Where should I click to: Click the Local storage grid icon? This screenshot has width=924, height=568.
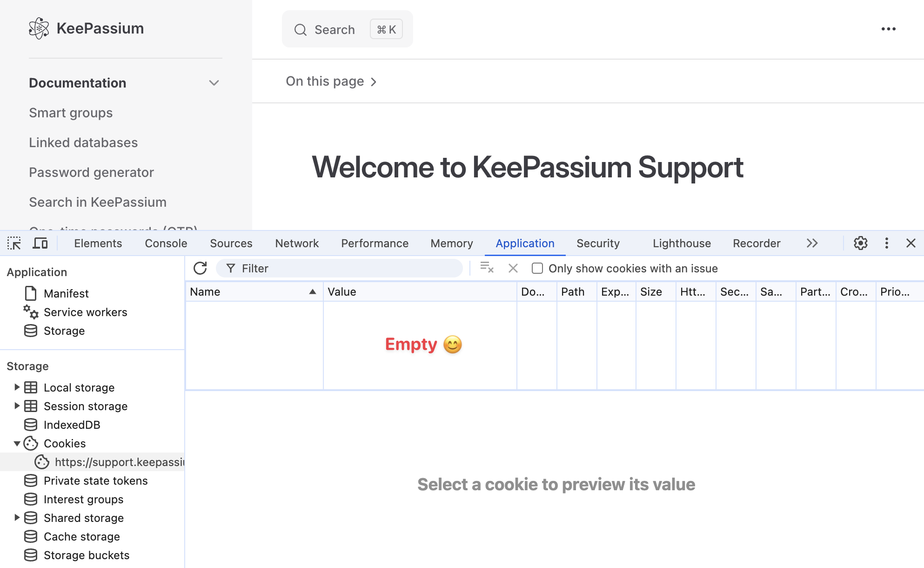pos(31,387)
